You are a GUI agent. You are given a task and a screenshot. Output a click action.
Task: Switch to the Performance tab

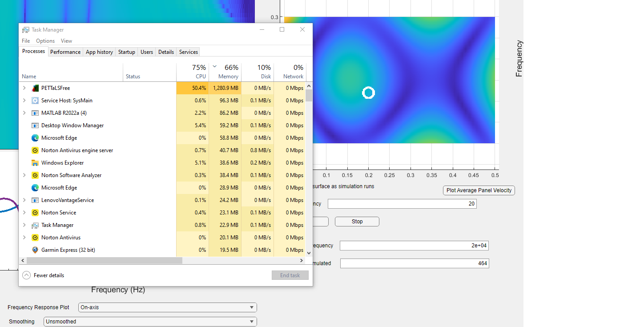(x=65, y=52)
